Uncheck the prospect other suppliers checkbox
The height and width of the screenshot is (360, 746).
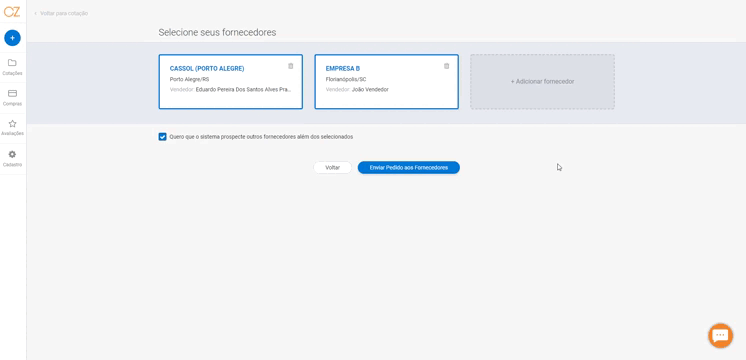(x=162, y=137)
